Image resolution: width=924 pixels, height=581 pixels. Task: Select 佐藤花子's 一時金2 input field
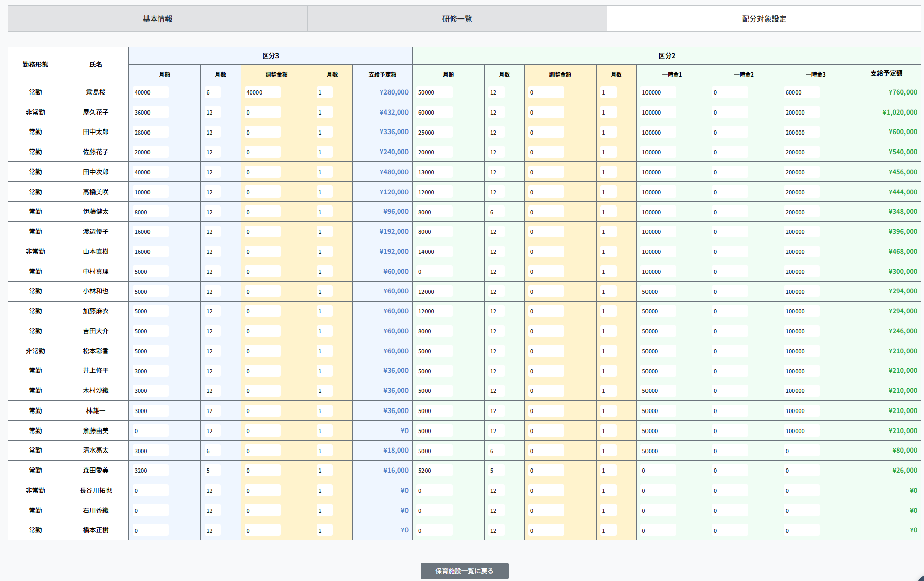(730, 152)
